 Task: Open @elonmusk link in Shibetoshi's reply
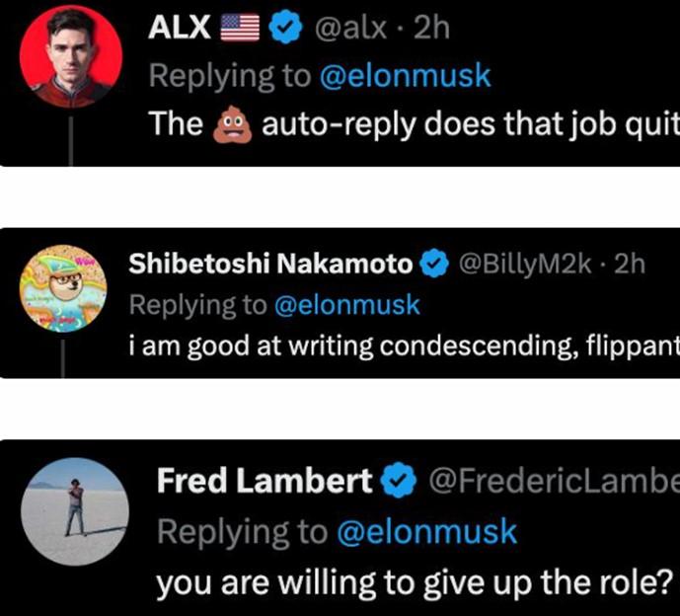coord(345,306)
